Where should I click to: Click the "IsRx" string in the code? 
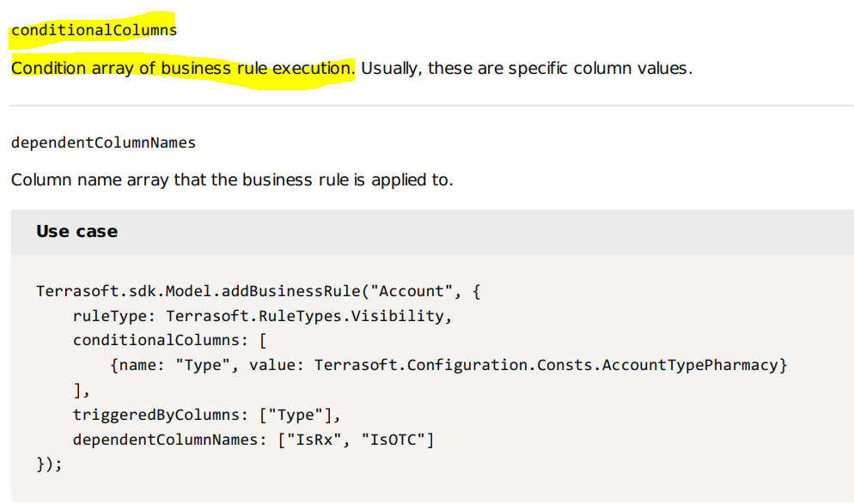click(314, 440)
